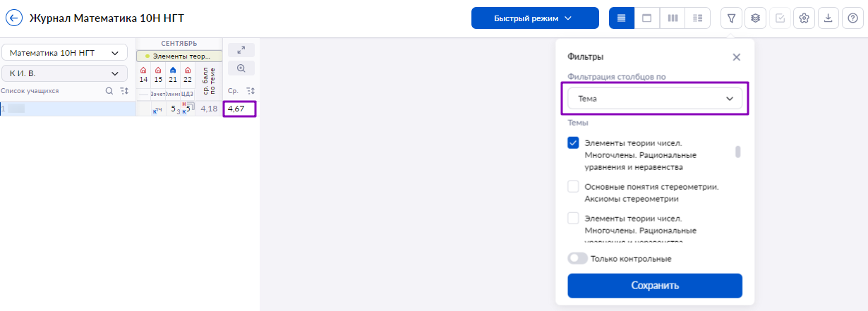
Task: Uncheck first Элементы теории чисел topic
Action: tap(574, 143)
